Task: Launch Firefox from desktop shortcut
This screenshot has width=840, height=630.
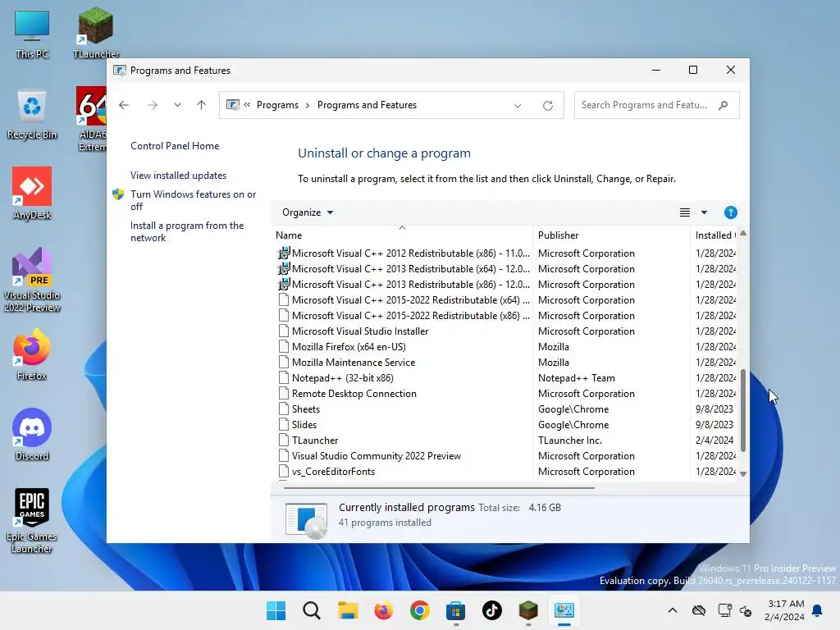Action: [x=32, y=354]
